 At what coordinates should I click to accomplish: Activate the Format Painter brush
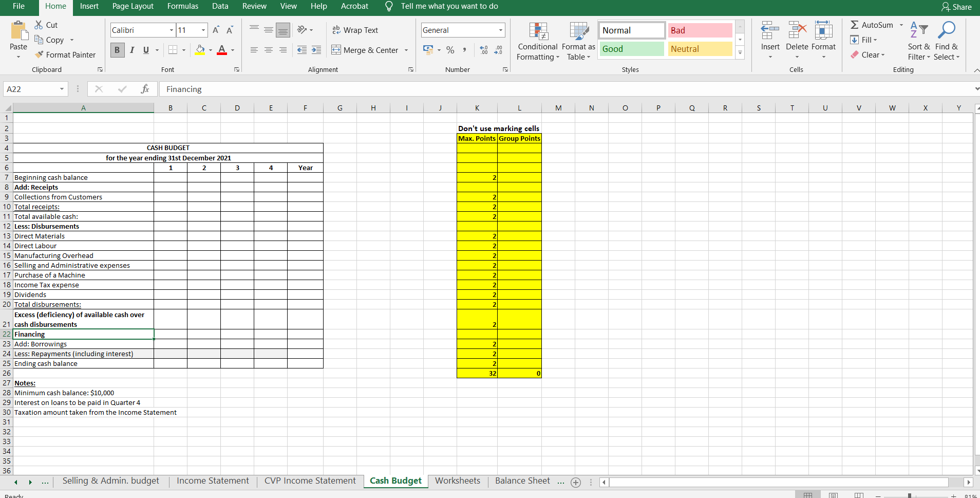(39, 54)
